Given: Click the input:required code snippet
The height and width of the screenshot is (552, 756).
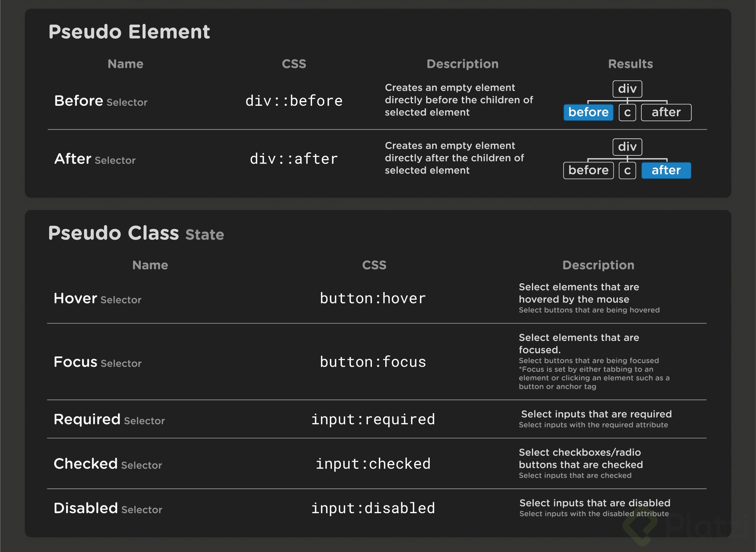Looking at the screenshot, I should [x=373, y=420].
